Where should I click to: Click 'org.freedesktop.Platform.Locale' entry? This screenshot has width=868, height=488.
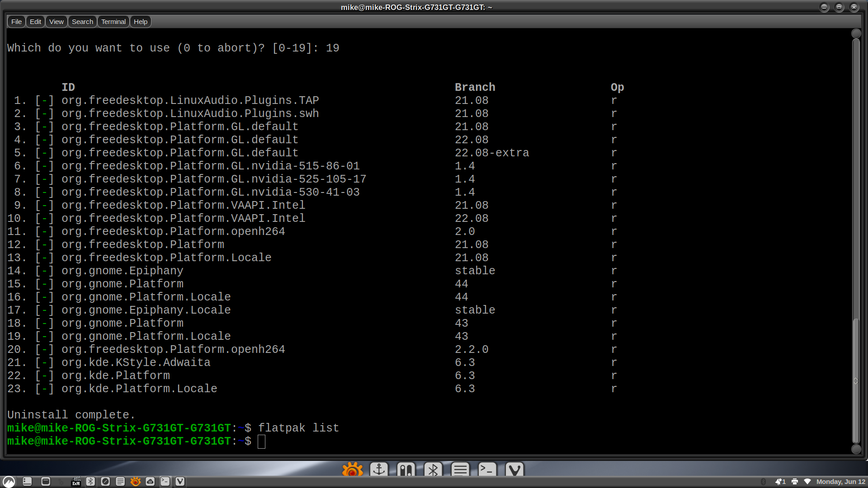point(166,258)
